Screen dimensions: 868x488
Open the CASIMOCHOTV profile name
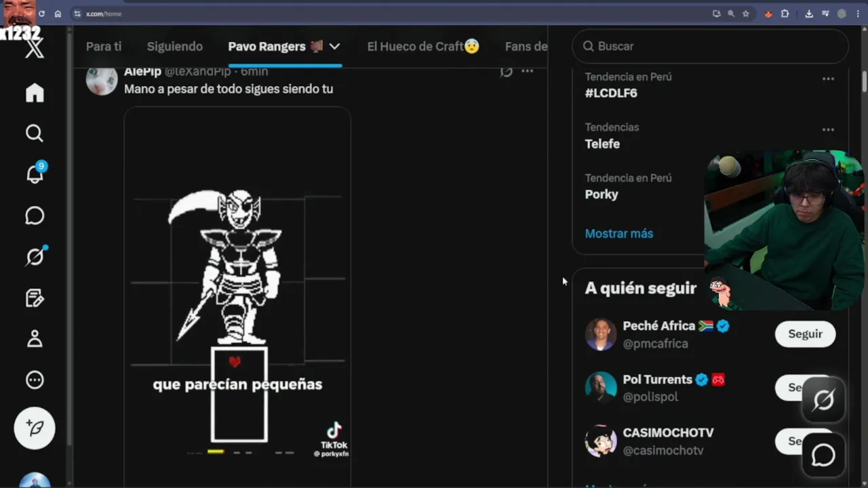669,432
